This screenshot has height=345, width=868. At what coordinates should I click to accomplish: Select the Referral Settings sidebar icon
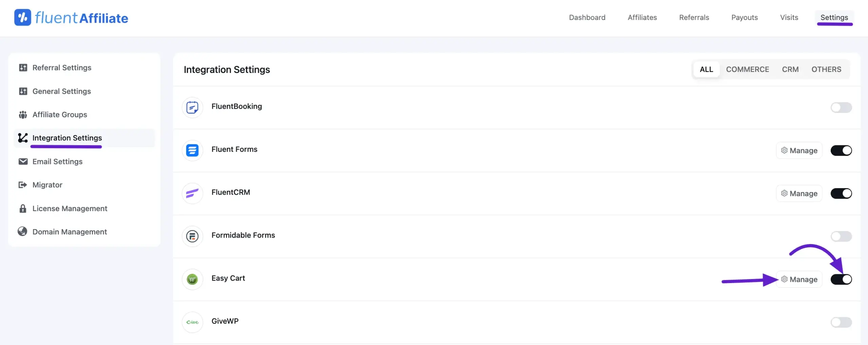click(23, 67)
